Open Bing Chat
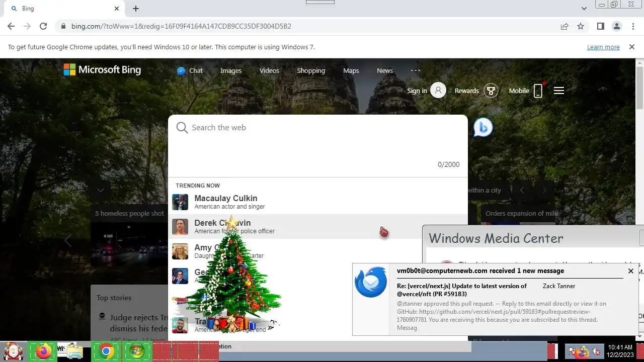The width and height of the screenshot is (644, 362). 190,71
